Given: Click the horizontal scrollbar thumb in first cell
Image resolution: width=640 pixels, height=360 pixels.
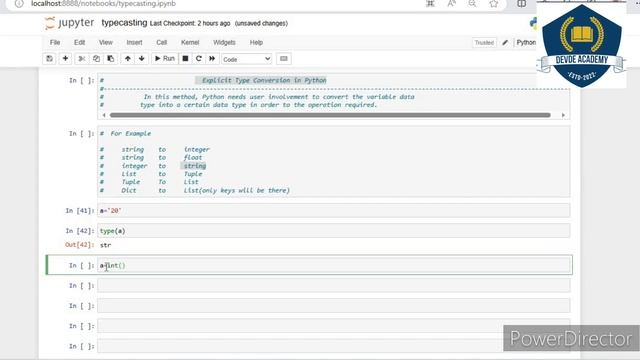Looking at the screenshot, I should [330, 115].
